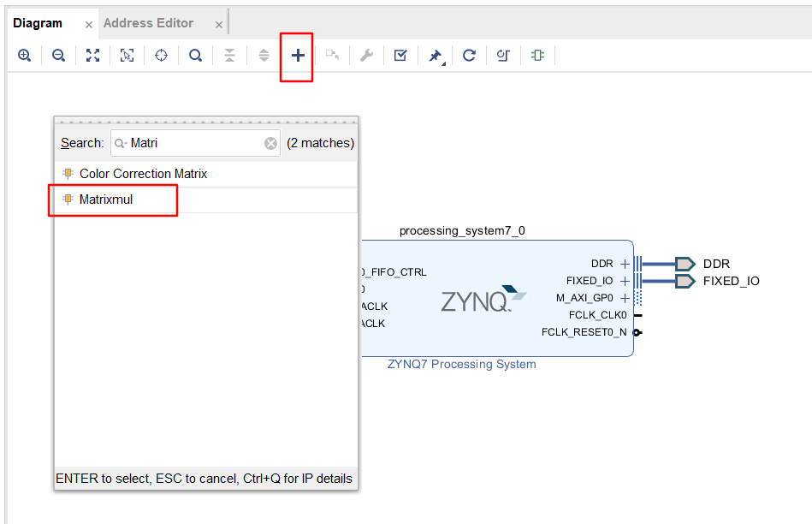Select the Zoom Out tool
Viewport: 812px width, 524px height.
point(58,55)
